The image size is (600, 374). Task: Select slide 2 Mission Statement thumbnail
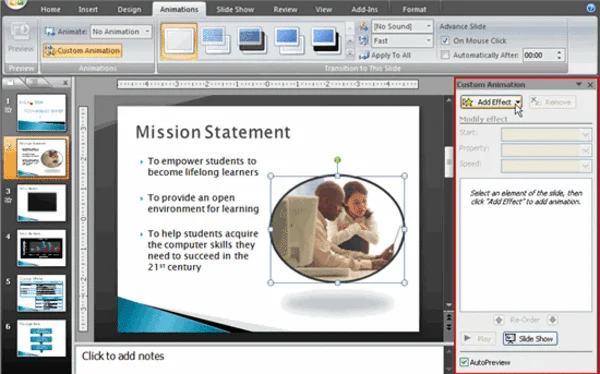(x=41, y=158)
